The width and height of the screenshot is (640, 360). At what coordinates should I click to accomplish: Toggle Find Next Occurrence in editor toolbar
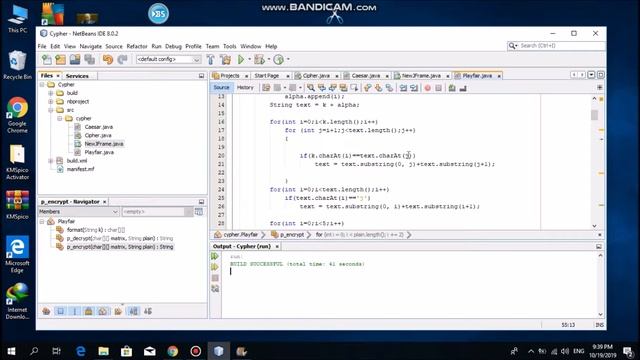point(332,88)
